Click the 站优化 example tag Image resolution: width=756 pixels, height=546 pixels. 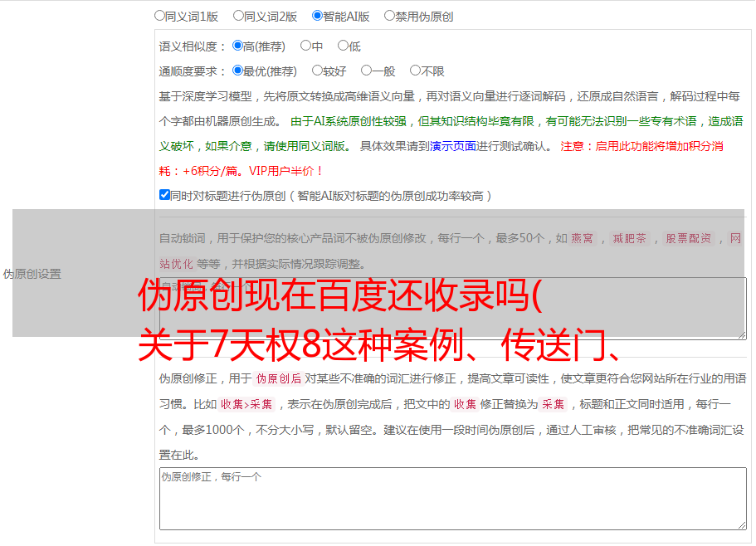(176, 264)
